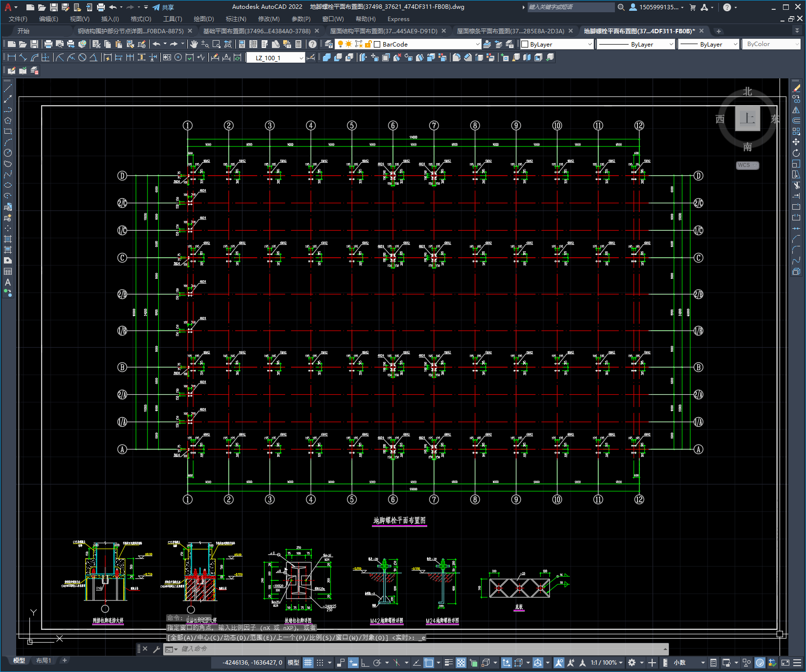Select the Circle tool in draw toolbar

tap(8, 153)
